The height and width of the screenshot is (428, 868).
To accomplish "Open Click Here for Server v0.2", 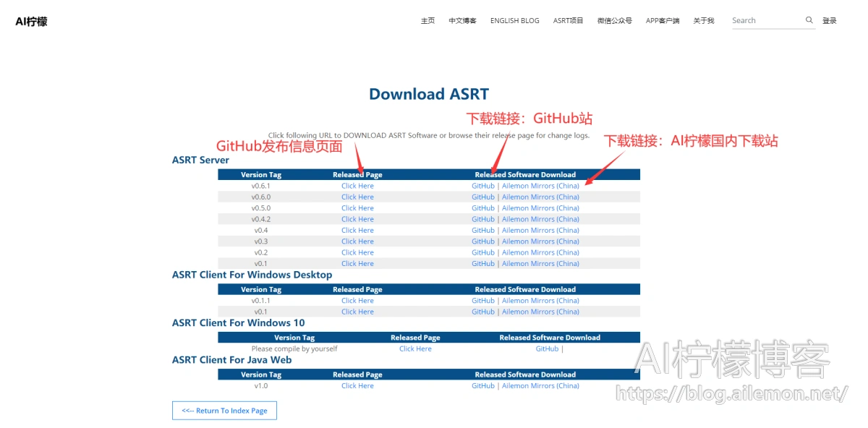I will pyautogui.click(x=357, y=252).
